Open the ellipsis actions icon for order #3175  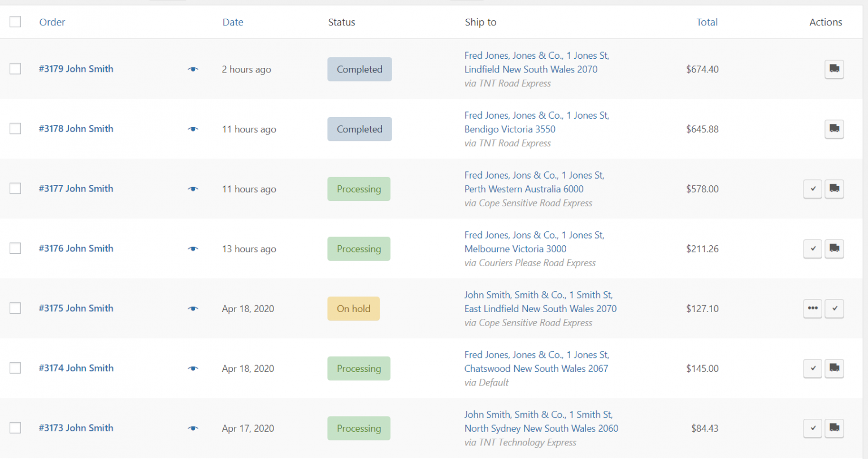(x=813, y=309)
